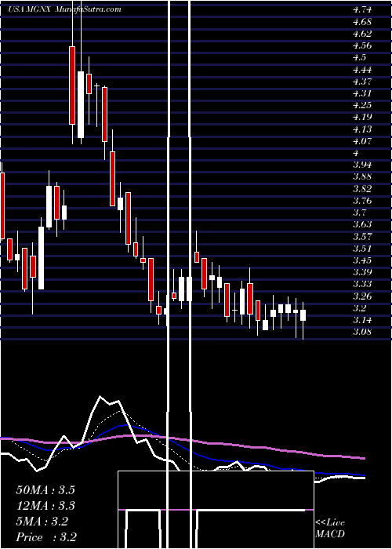
Task: Click the 3.26 price level label
Action: click(362, 296)
